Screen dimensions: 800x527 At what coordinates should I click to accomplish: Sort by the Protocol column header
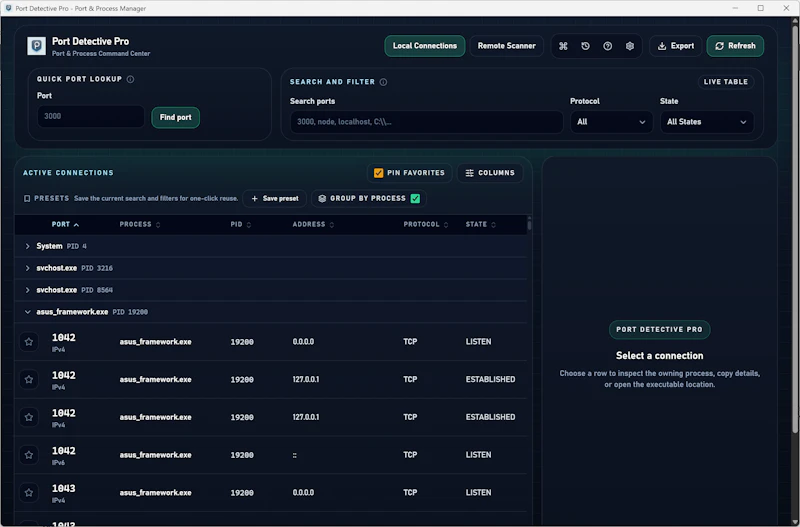[426, 224]
